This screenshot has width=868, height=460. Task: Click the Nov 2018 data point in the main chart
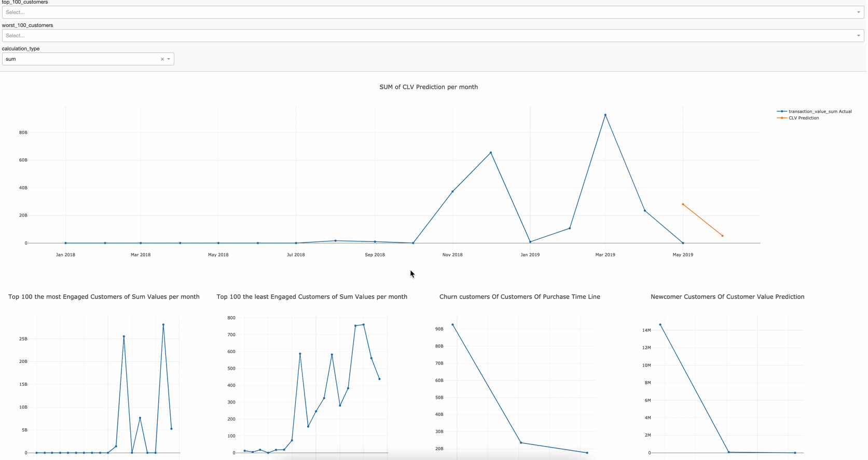452,192
